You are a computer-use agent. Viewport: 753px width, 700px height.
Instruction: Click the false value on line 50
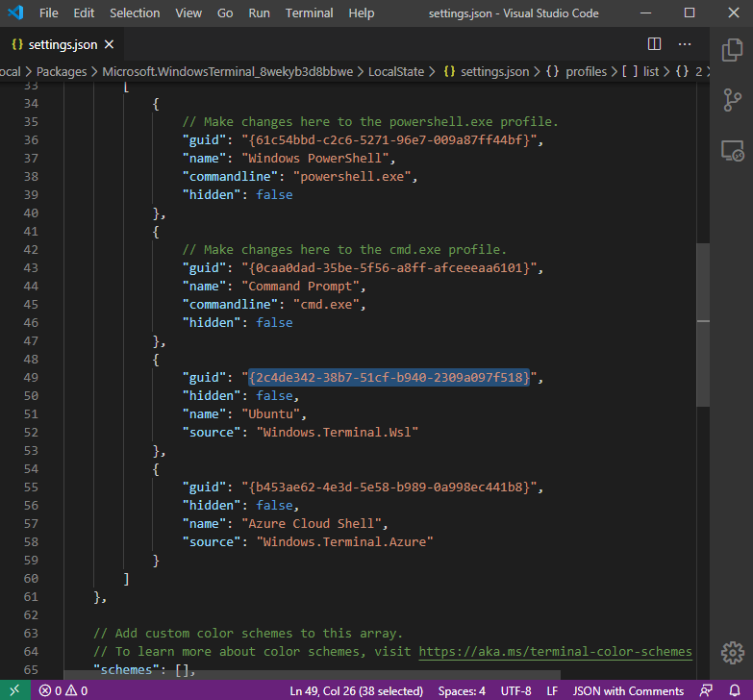coord(274,395)
